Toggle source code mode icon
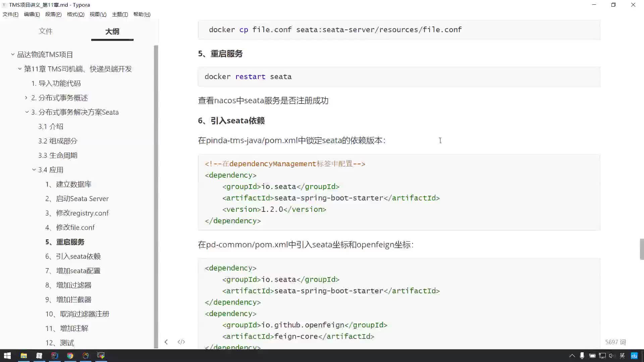The image size is (644, 362). click(181, 342)
